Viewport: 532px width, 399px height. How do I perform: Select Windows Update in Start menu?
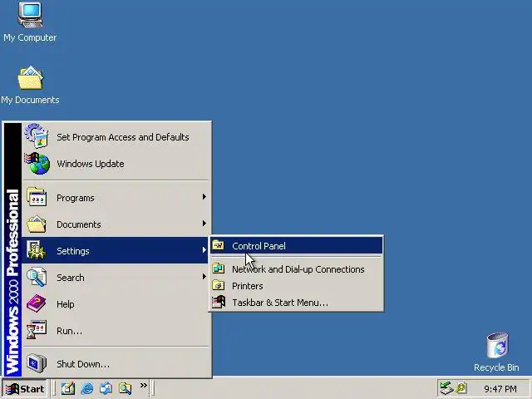[x=116, y=164]
